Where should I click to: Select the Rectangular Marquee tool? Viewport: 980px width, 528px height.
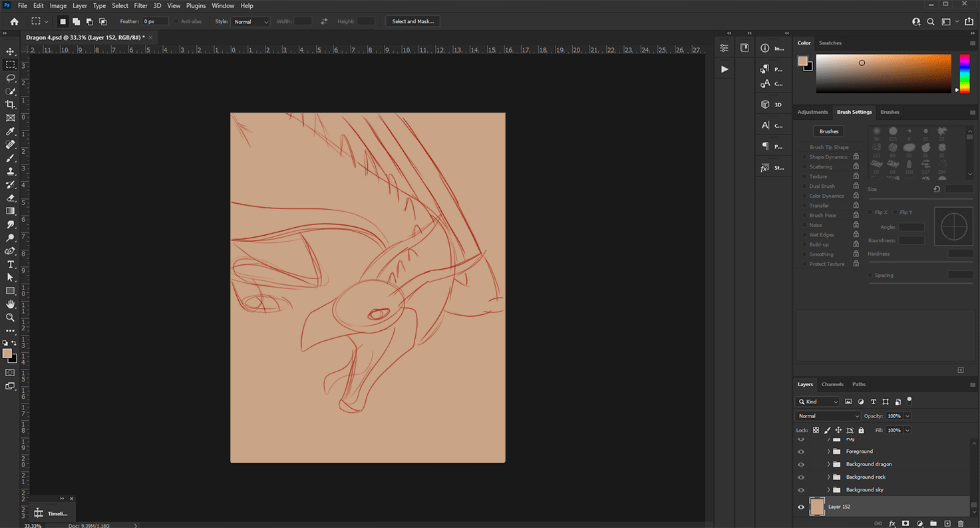coord(10,65)
